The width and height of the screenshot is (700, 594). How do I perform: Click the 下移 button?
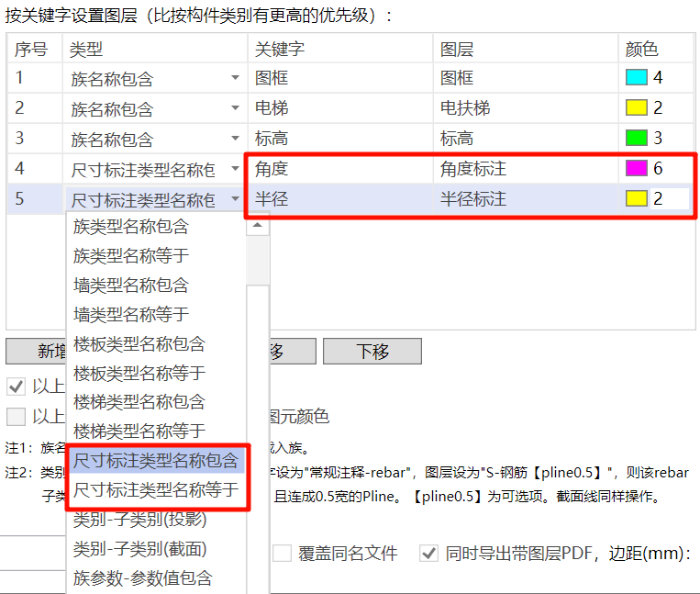tap(372, 352)
